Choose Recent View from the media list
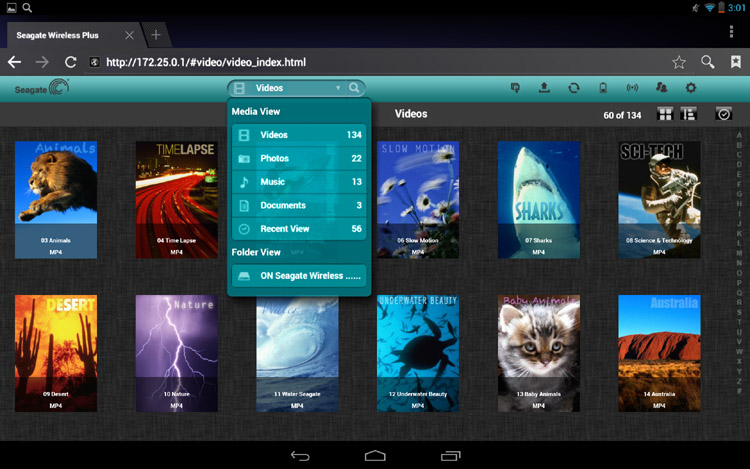Screen dimensions: 750x469 298,229
